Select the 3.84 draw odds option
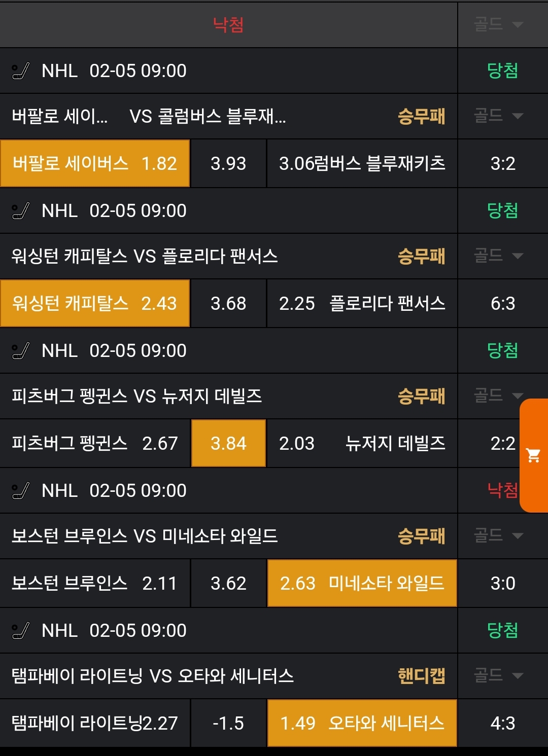Screen dimensions: 548x756 click(x=228, y=444)
